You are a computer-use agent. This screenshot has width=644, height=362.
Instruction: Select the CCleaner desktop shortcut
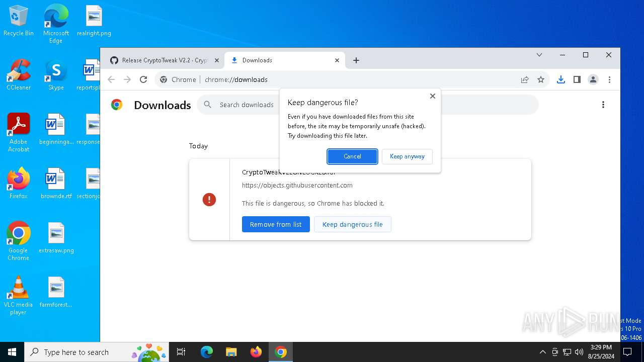pyautogui.click(x=19, y=74)
